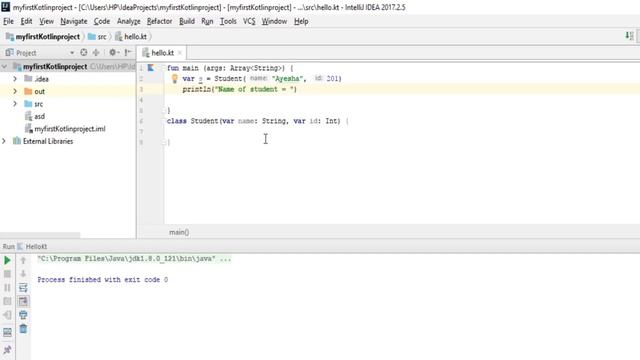Image resolution: width=640 pixels, height=360 pixels.
Task: Click the Collapse All icon in Project panel
Action: click(x=96, y=52)
